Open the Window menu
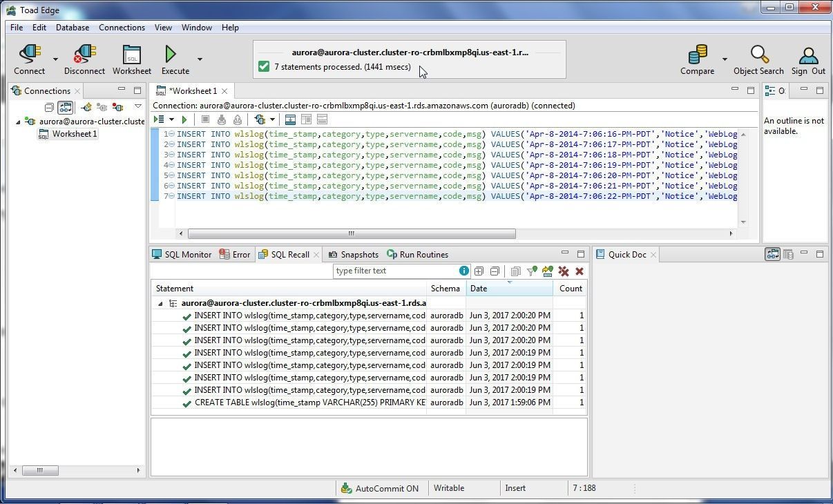Screen dimensions: 833x504 point(196,28)
